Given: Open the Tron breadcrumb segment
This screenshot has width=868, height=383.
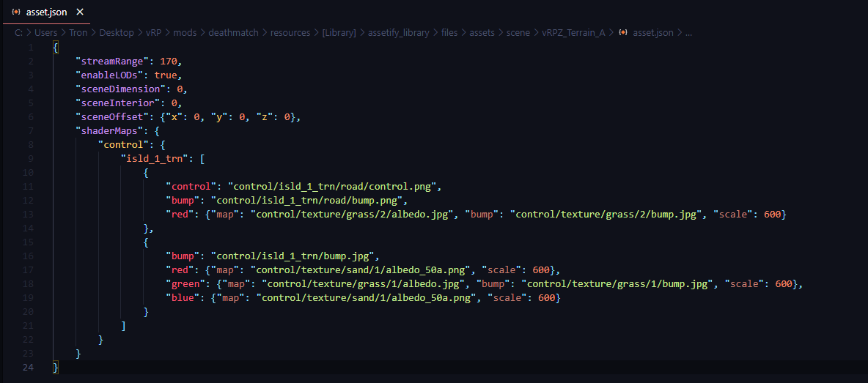Looking at the screenshot, I should click(x=78, y=33).
